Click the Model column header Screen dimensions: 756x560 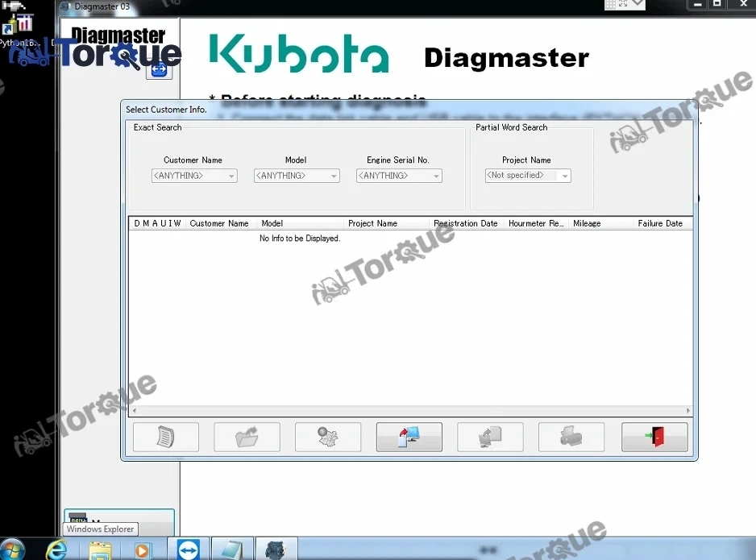(301, 223)
